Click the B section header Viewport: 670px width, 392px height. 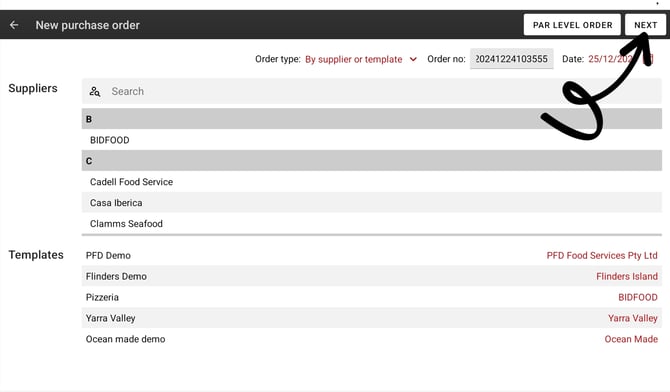pos(371,119)
